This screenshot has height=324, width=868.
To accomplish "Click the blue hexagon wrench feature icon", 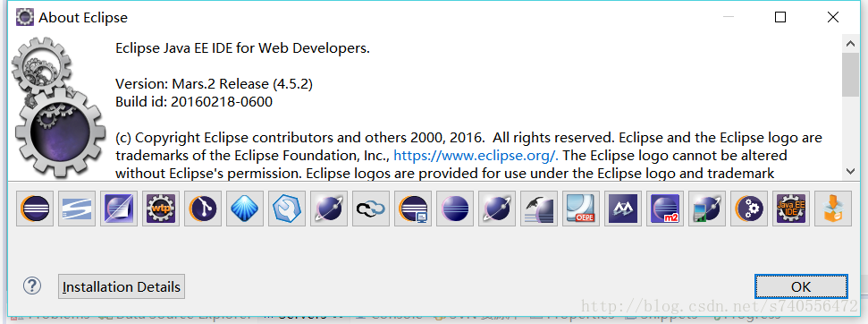I will point(287,209).
